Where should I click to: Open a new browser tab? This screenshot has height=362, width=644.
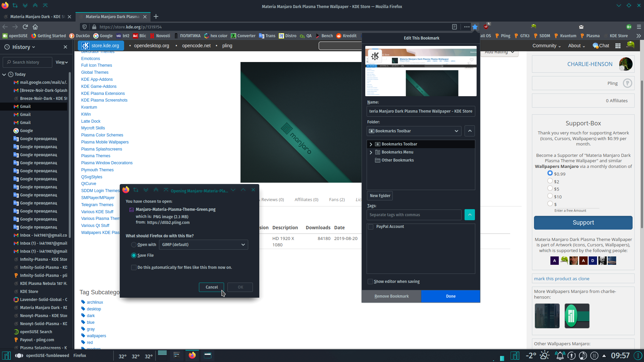[156, 16]
